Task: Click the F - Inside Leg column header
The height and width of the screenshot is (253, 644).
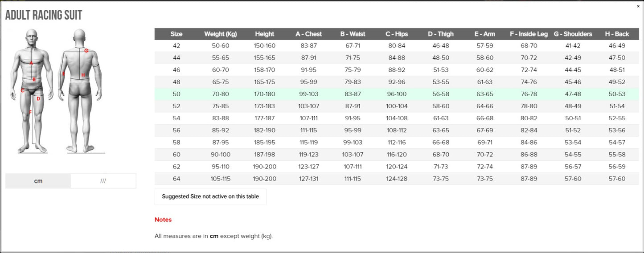Action: coord(529,34)
